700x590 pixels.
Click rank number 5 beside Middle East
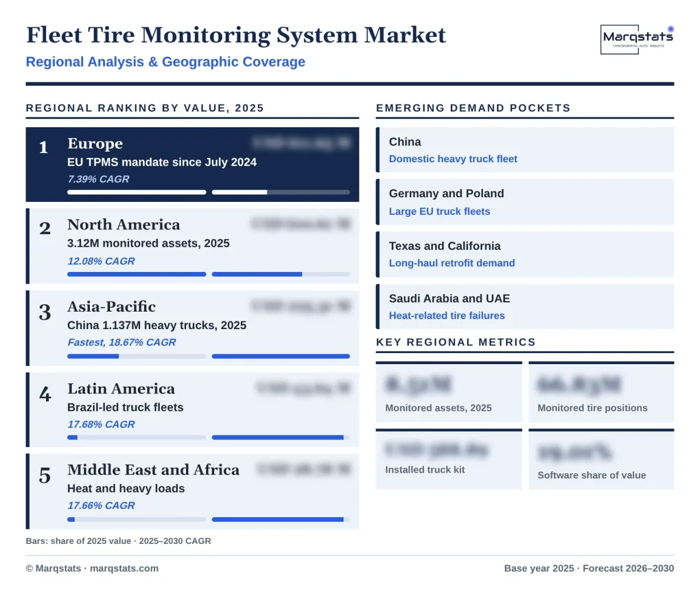click(x=45, y=476)
